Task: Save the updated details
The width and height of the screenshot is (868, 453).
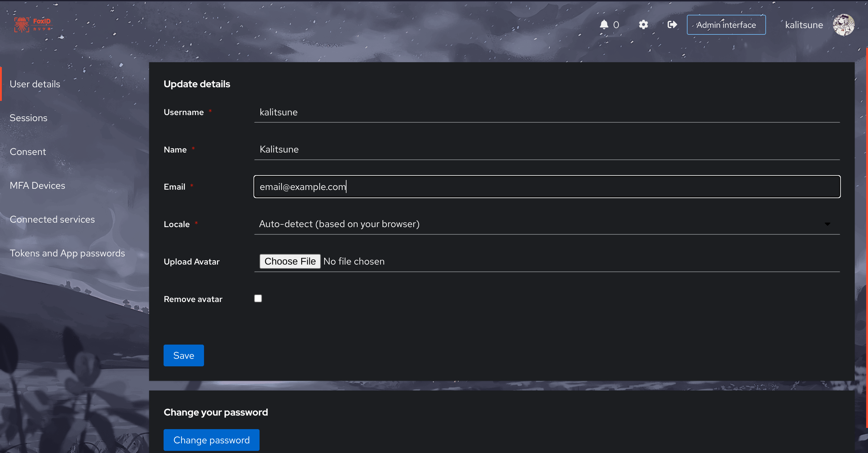Action: tap(183, 355)
